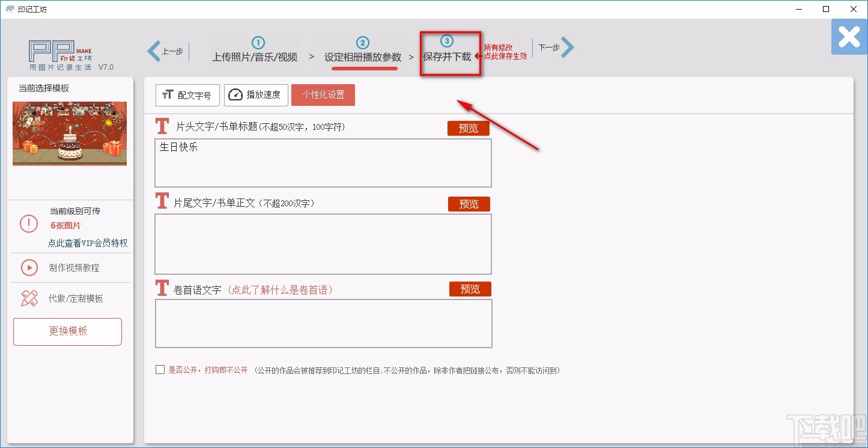The height and width of the screenshot is (448, 868).
Task: Click the back chevron next to 上一步
Action: [154, 51]
